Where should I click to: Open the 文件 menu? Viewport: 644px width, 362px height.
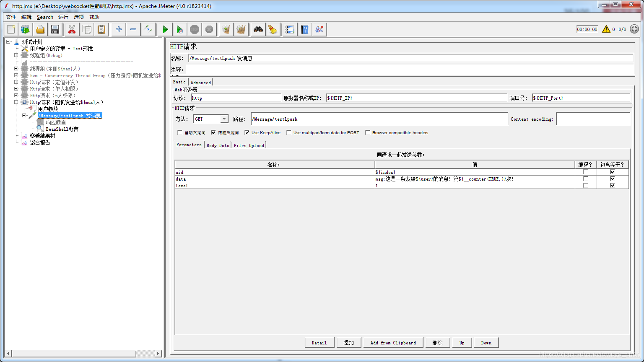11,17
